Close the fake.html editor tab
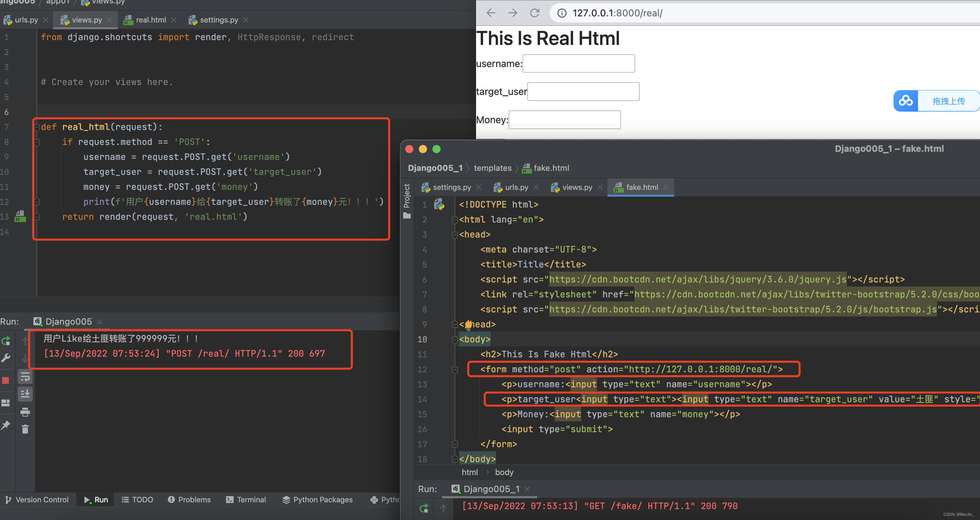This screenshot has height=520, width=980. (x=666, y=188)
